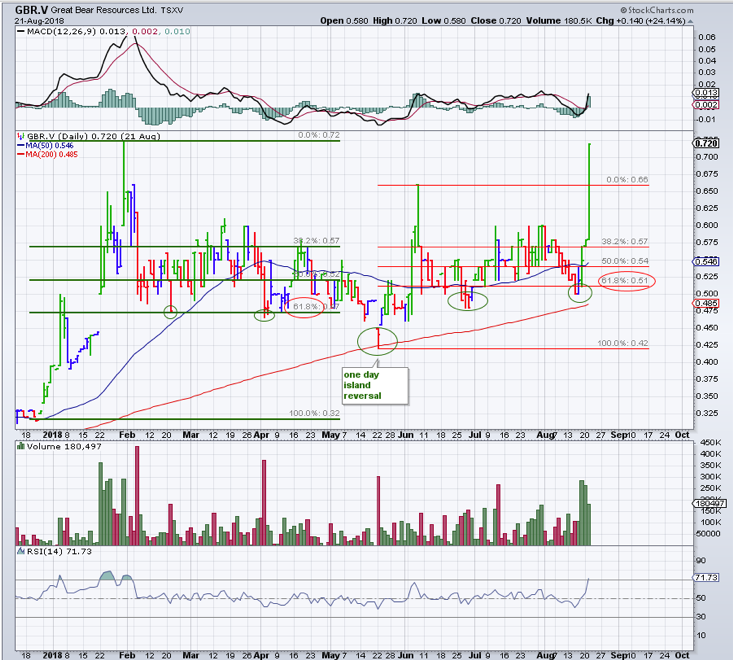Click the black line marker before MACD(12,26,9)
733x660 pixels.
pos(21,31)
